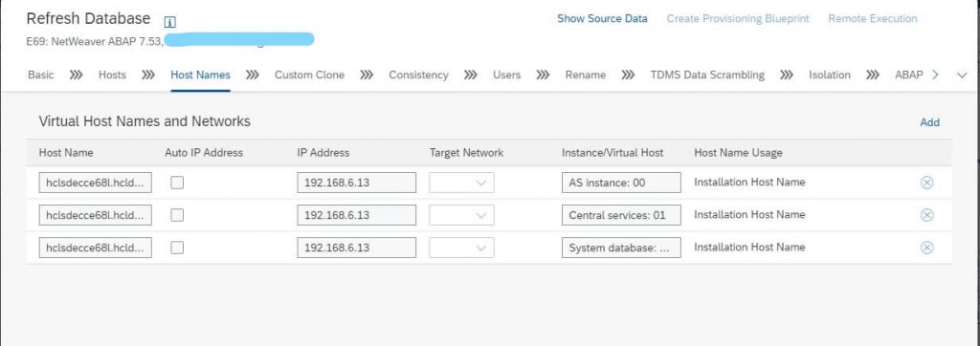The image size is (980, 346).
Task: Add a new virtual host name
Action: click(x=929, y=122)
